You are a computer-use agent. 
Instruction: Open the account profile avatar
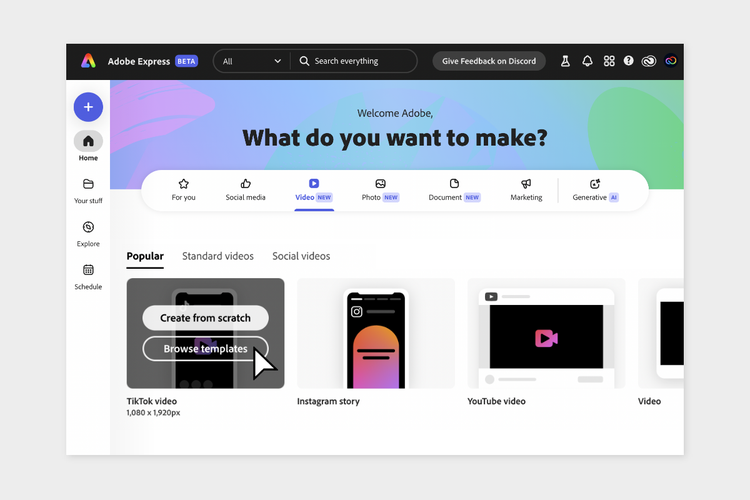pos(671,61)
